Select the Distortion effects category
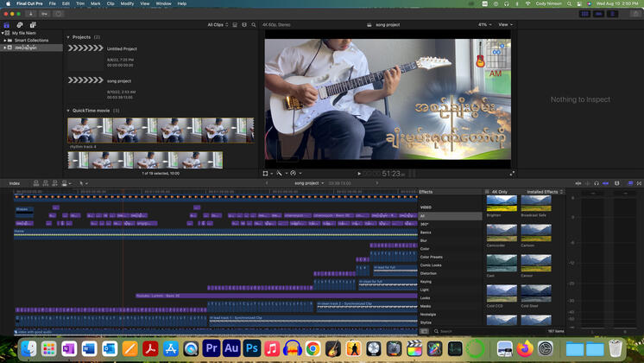Viewport: 644px width, 363px height. pyautogui.click(x=428, y=273)
